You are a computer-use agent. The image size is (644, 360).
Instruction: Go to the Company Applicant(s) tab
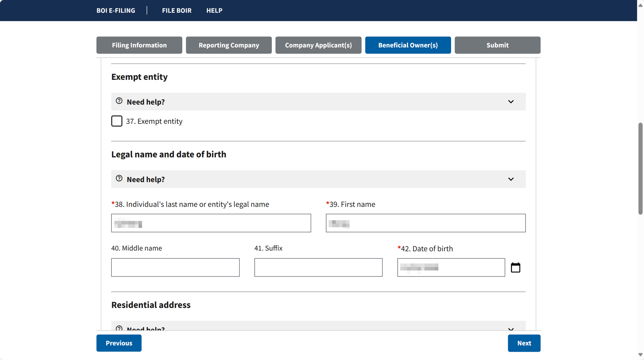[x=318, y=45]
